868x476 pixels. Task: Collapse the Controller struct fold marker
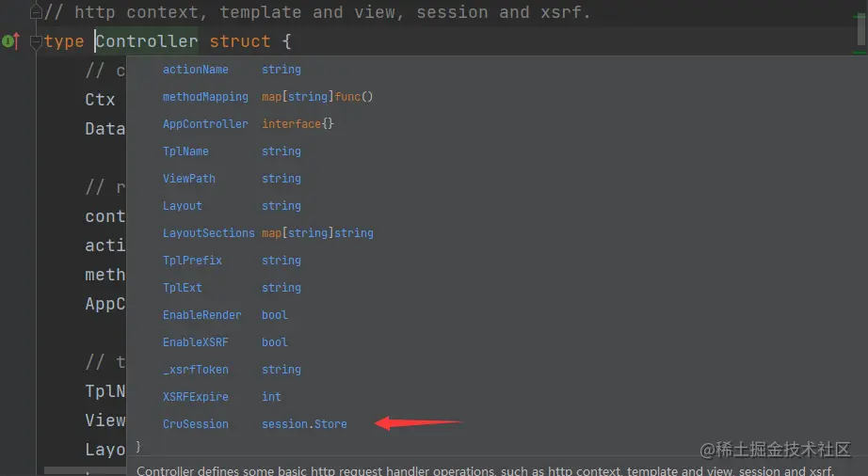pyautogui.click(x=36, y=42)
